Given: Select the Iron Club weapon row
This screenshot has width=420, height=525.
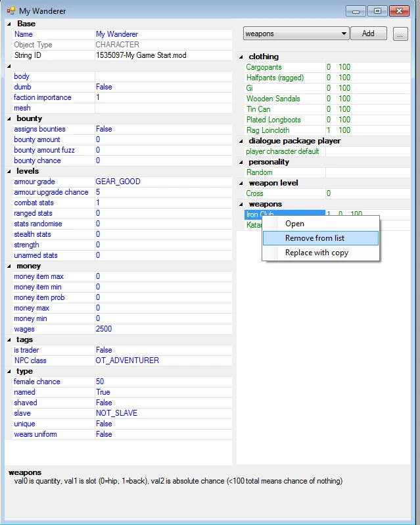Looking at the screenshot, I should coord(285,213).
